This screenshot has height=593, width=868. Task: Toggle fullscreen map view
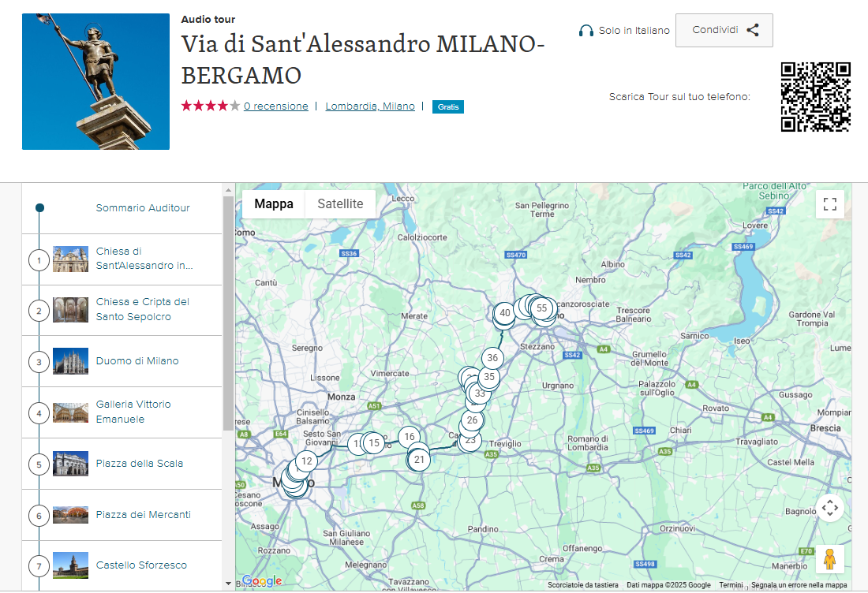coord(829,204)
